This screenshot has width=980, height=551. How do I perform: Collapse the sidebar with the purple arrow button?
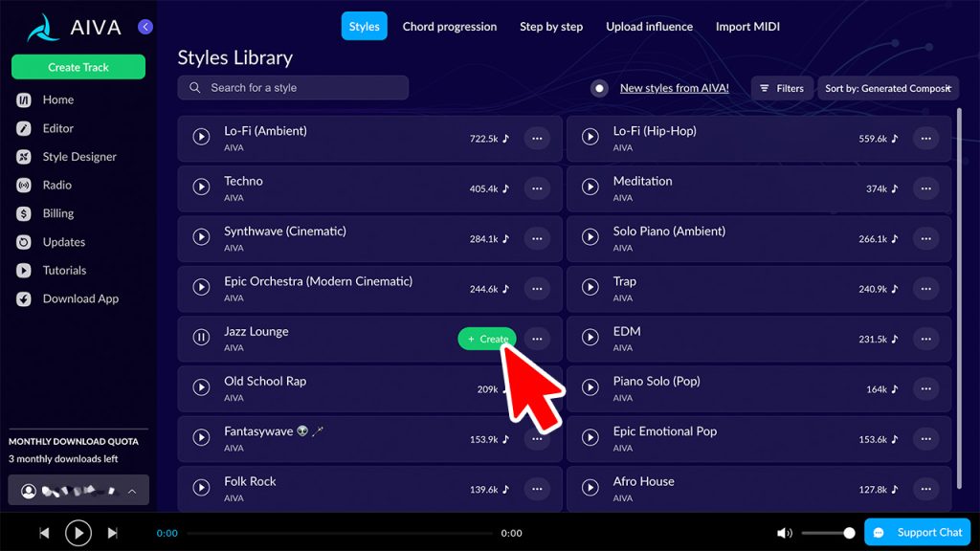coord(145,27)
